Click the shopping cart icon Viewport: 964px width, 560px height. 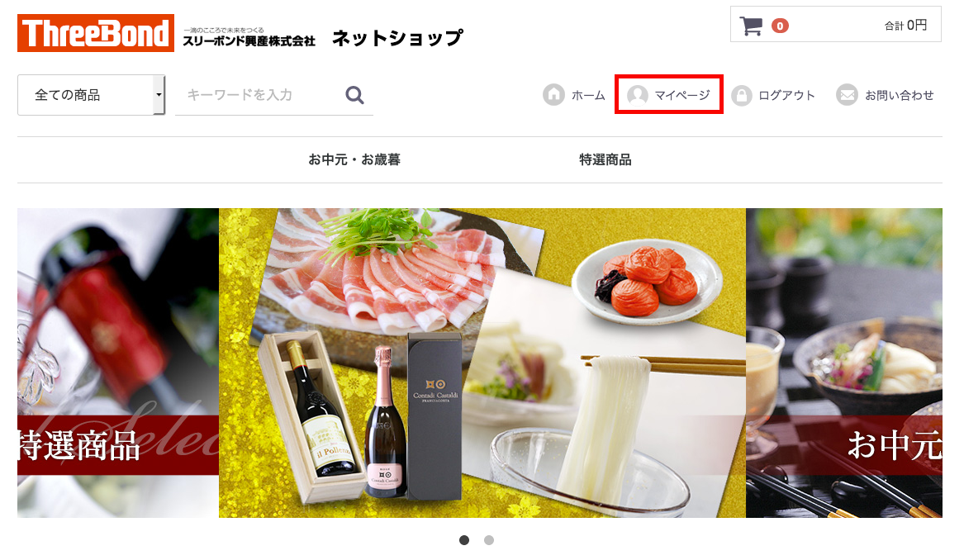coord(751,26)
